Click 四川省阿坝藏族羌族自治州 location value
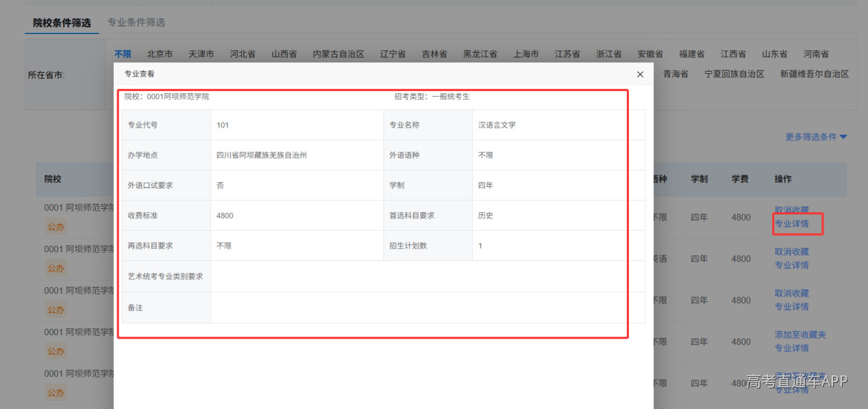This screenshot has width=868, height=409. click(261, 155)
